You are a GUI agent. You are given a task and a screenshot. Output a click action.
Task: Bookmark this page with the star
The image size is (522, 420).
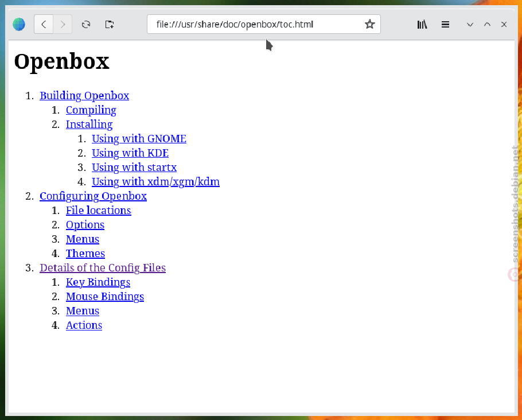[x=369, y=24]
